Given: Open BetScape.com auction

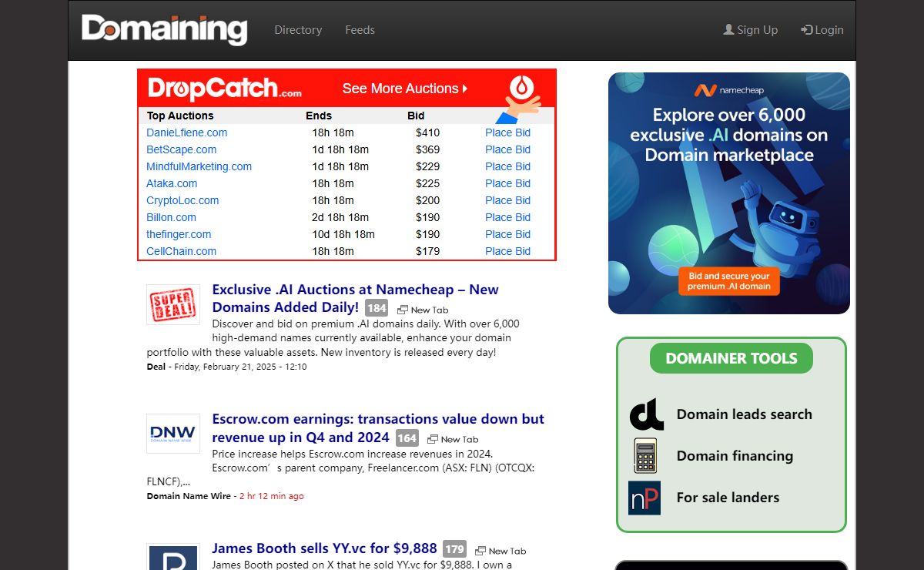Looking at the screenshot, I should (x=181, y=149).
